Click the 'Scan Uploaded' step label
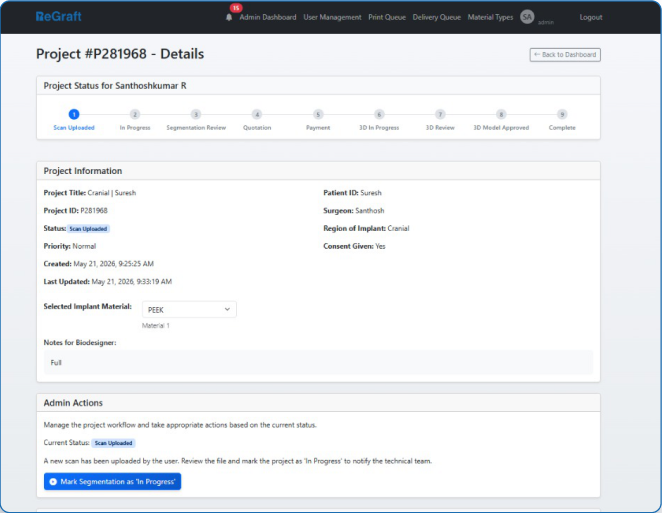This screenshot has width=662, height=513. pyautogui.click(x=74, y=128)
